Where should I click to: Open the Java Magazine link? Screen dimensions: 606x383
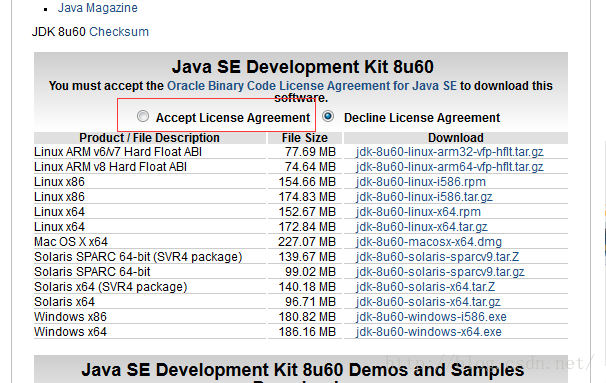click(x=97, y=8)
